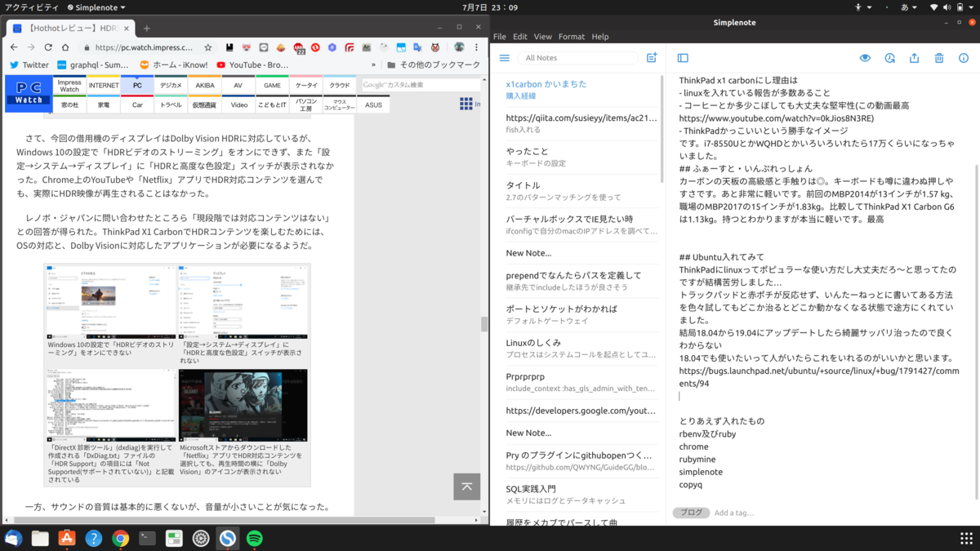Click the Chrome page vertical scrollbar thumb
980x551 pixels.
[x=484, y=324]
